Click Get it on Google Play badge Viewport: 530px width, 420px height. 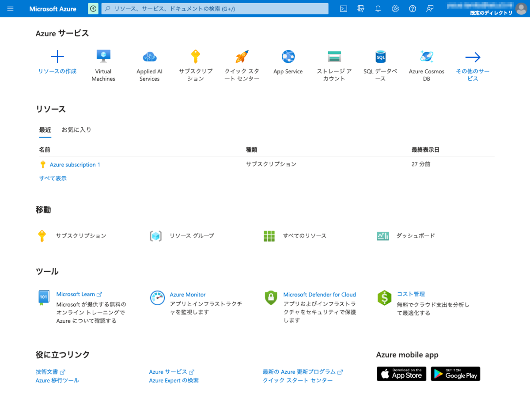(x=455, y=374)
